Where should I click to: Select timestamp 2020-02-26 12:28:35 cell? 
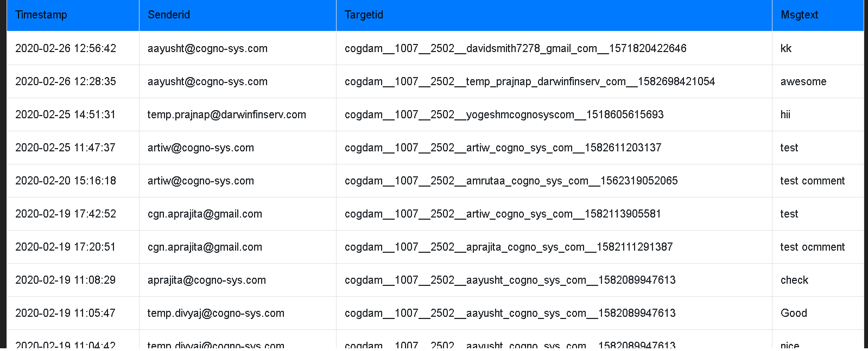(x=73, y=81)
